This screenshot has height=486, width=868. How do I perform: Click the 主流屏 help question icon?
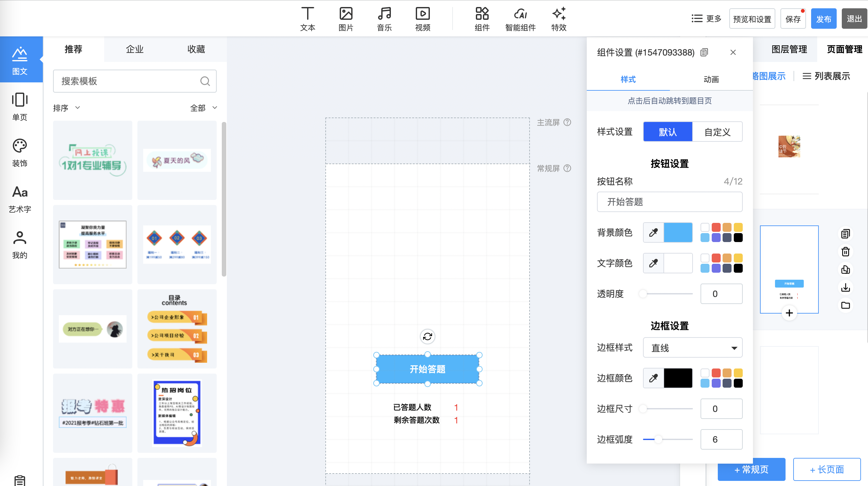(x=568, y=122)
